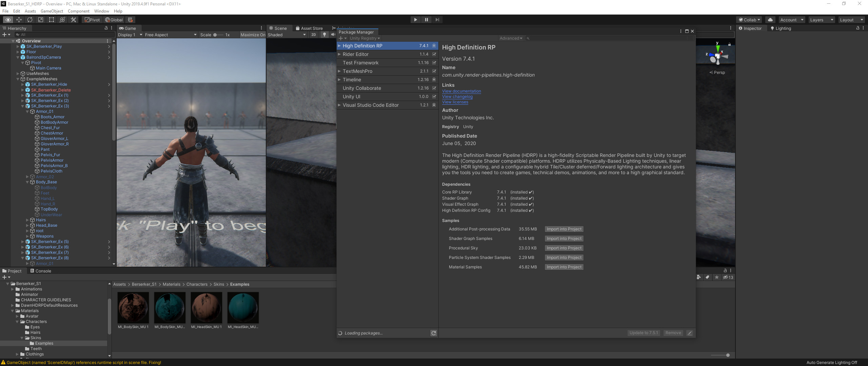Image resolution: width=868 pixels, height=366 pixels.
Task: Toggle grid snapping icon in toolbar
Action: [x=130, y=20]
